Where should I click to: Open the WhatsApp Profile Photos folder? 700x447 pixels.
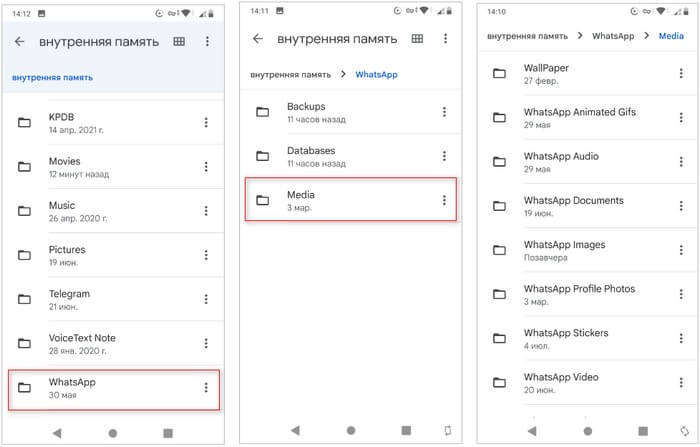588,294
